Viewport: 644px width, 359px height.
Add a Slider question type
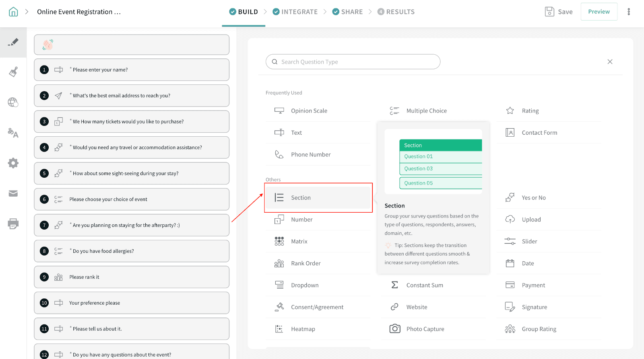[529, 242]
